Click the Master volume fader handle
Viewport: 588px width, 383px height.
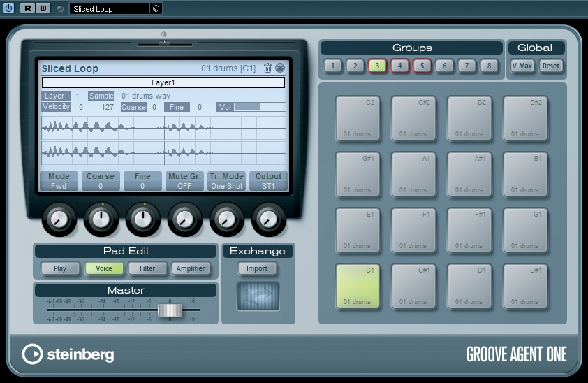point(170,310)
